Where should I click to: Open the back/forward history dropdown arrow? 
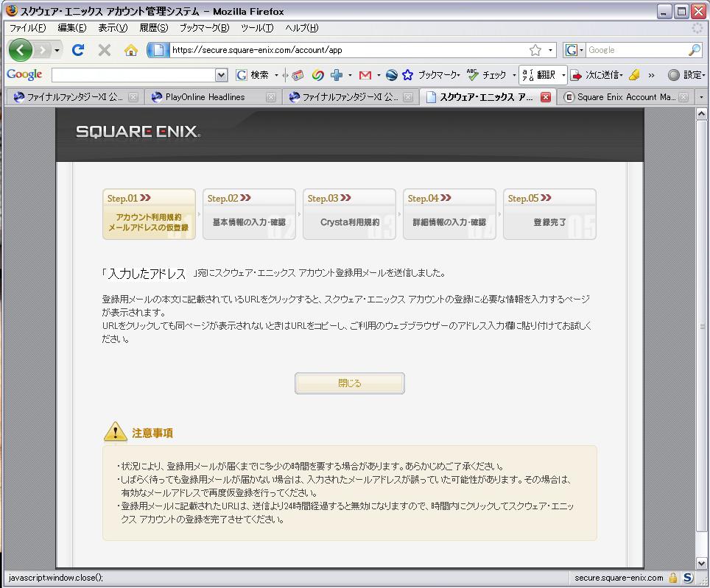click(57, 50)
